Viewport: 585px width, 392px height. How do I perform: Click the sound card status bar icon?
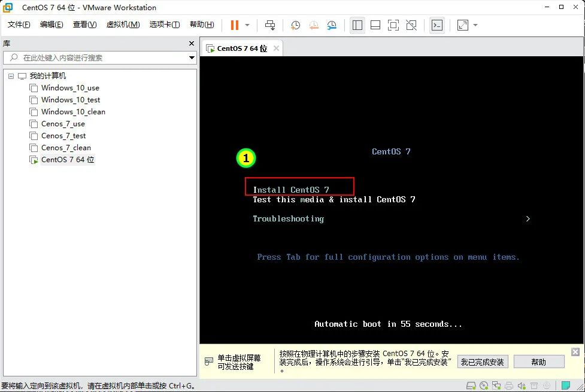click(522, 385)
